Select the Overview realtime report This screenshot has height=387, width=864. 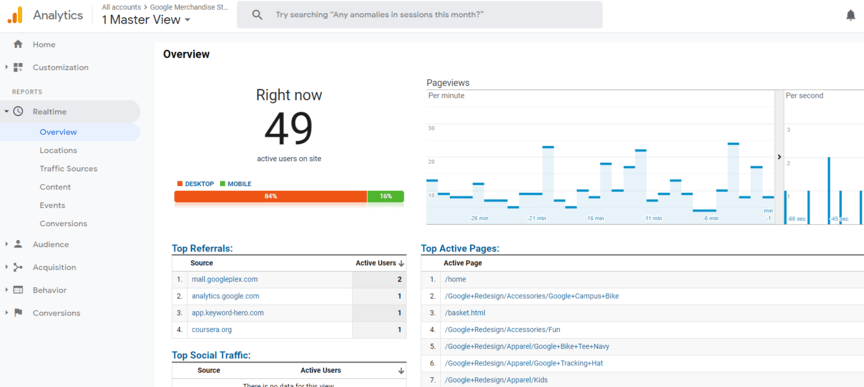(x=58, y=132)
